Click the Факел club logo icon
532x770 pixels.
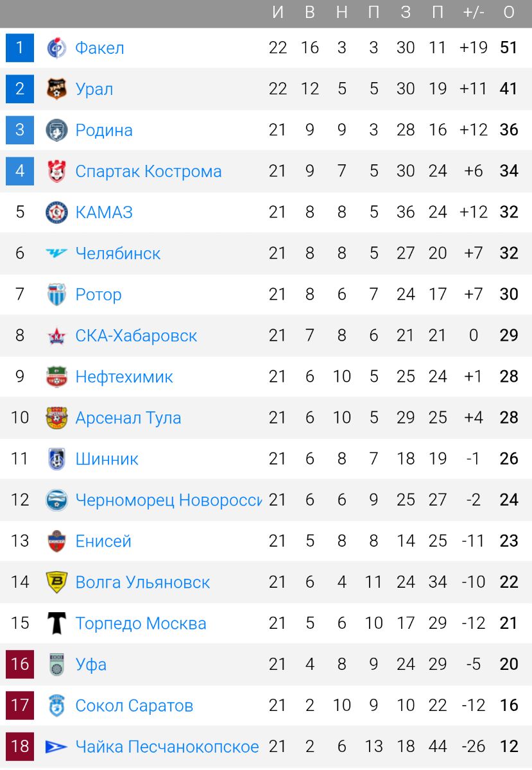click(x=56, y=48)
